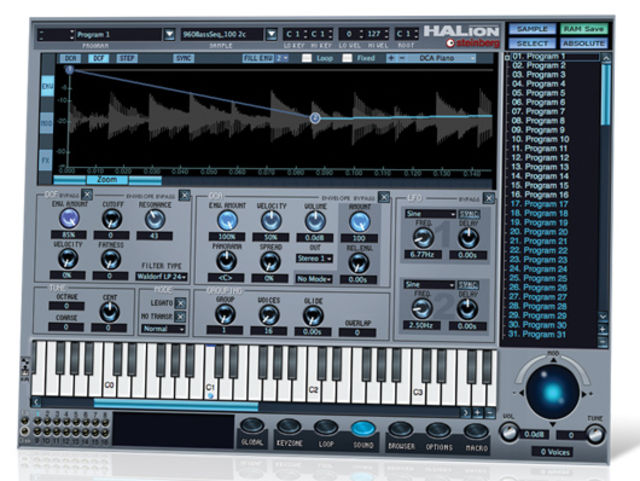Image resolution: width=640 pixels, height=481 pixels.
Task: Click the FULL ENV button
Action: tap(258, 58)
